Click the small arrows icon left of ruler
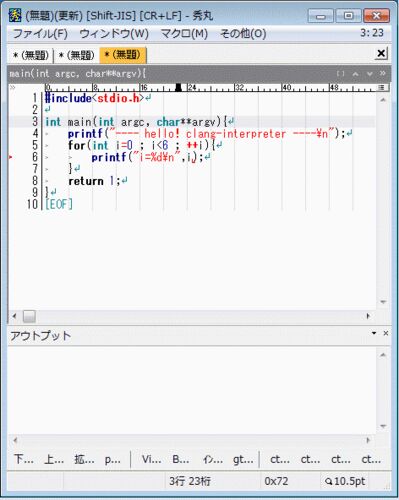The width and height of the screenshot is (399, 500). tap(13, 87)
